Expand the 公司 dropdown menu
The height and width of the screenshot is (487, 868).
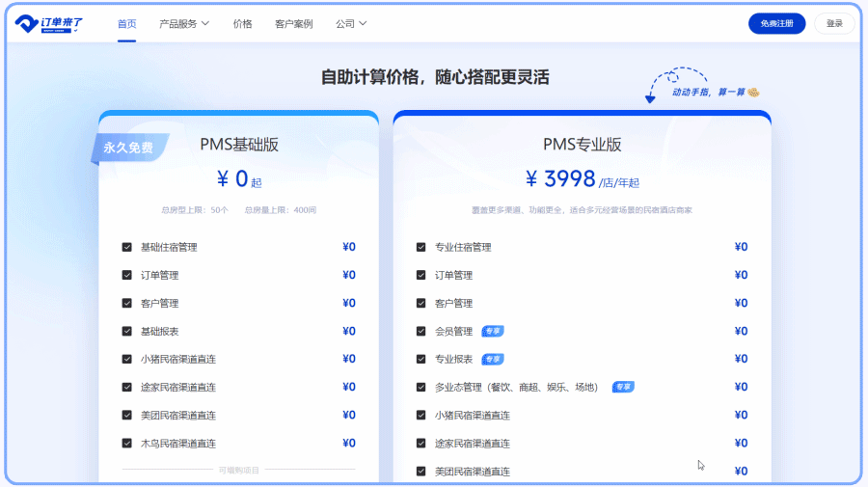point(351,24)
